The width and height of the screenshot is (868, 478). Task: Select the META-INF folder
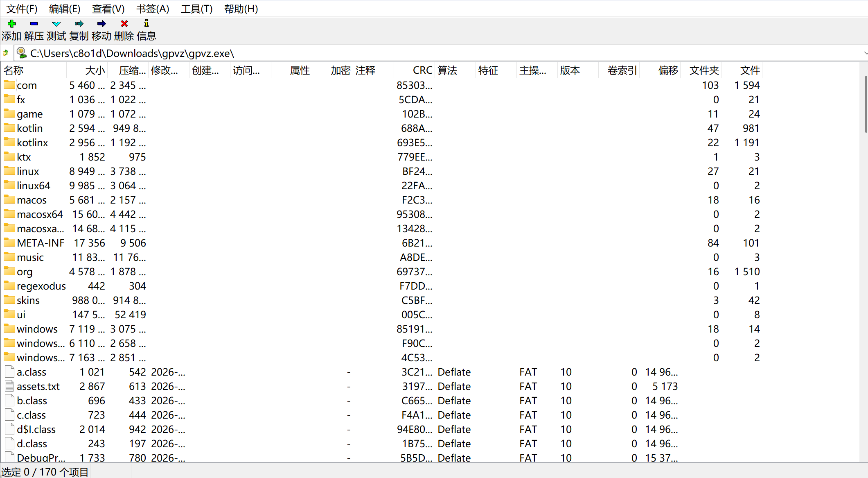tap(40, 243)
